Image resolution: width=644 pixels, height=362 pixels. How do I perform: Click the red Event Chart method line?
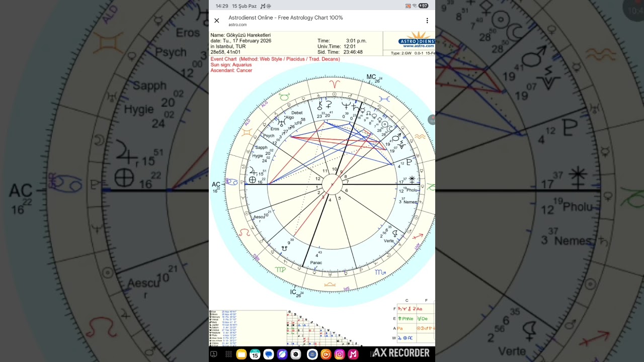(x=275, y=59)
